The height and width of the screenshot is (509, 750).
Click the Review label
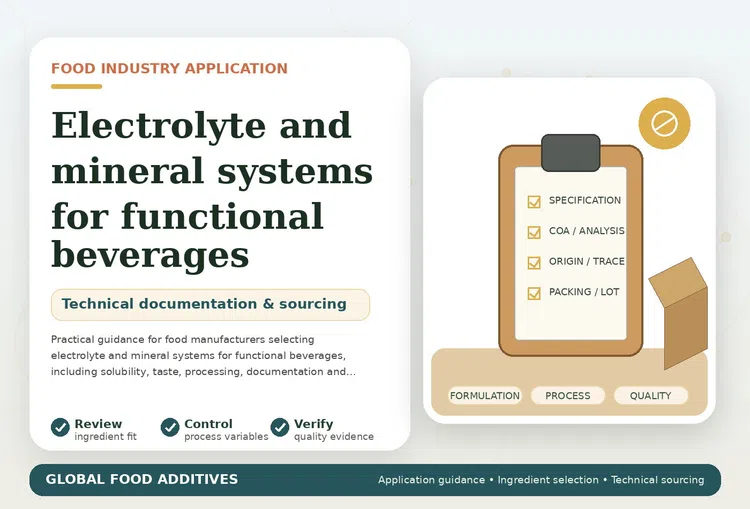tap(98, 424)
